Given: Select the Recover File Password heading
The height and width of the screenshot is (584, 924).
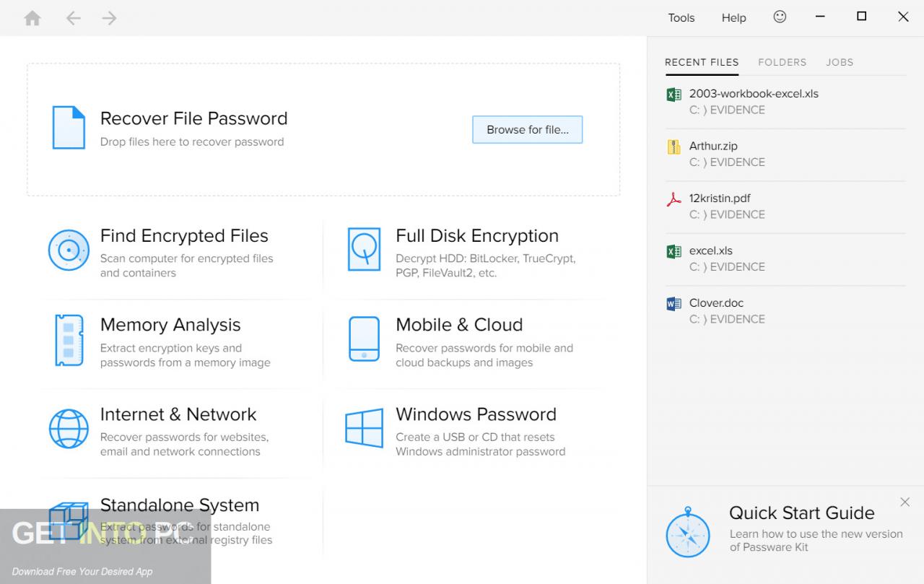Looking at the screenshot, I should point(193,118).
